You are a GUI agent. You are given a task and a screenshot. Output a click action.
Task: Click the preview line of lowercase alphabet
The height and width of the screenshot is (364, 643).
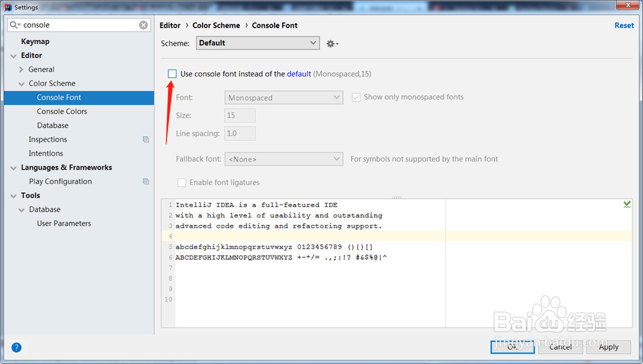coord(274,247)
